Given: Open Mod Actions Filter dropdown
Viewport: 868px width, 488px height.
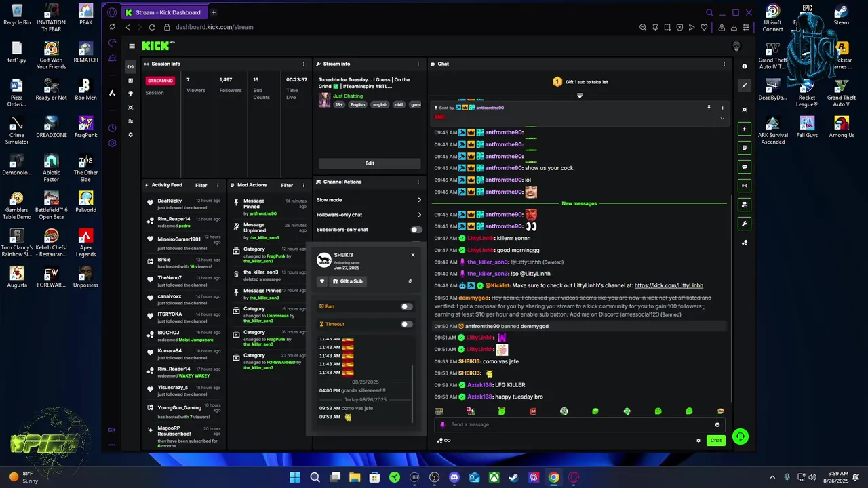Looking at the screenshot, I should (287, 185).
